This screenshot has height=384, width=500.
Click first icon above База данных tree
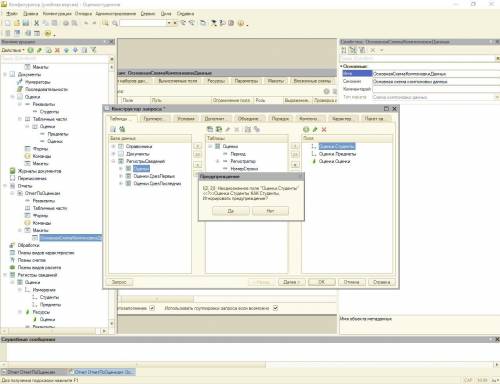[113, 129]
